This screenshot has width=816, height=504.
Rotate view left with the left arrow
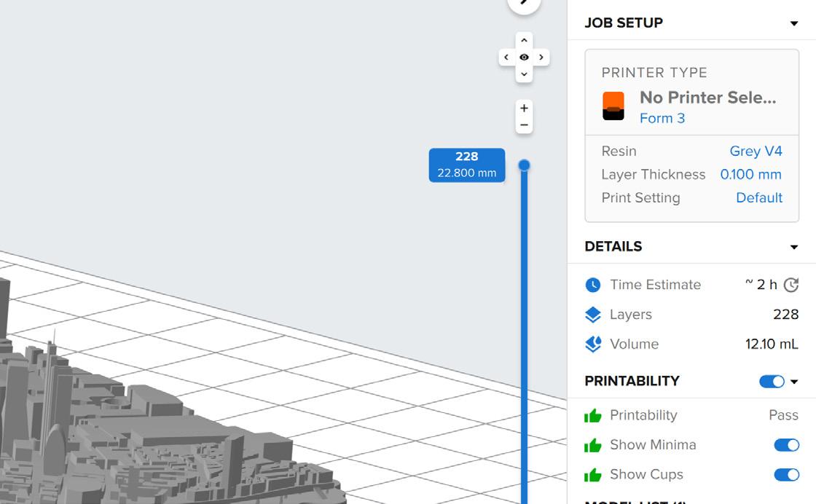506,58
